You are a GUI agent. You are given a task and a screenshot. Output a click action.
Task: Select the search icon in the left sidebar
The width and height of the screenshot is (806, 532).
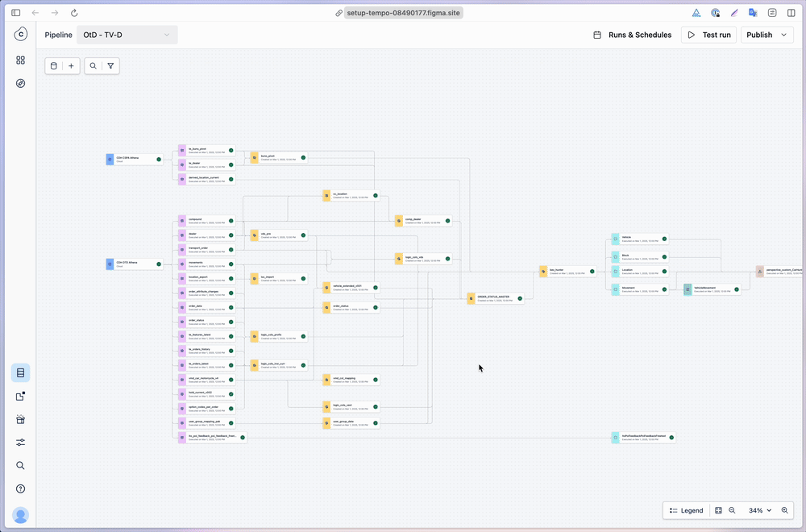pyautogui.click(x=20, y=465)
